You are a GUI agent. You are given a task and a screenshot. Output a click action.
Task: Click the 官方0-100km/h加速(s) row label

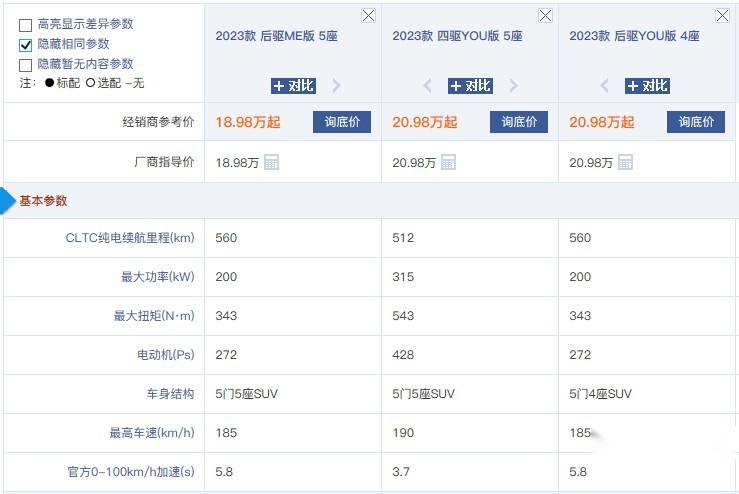point(131,472)
